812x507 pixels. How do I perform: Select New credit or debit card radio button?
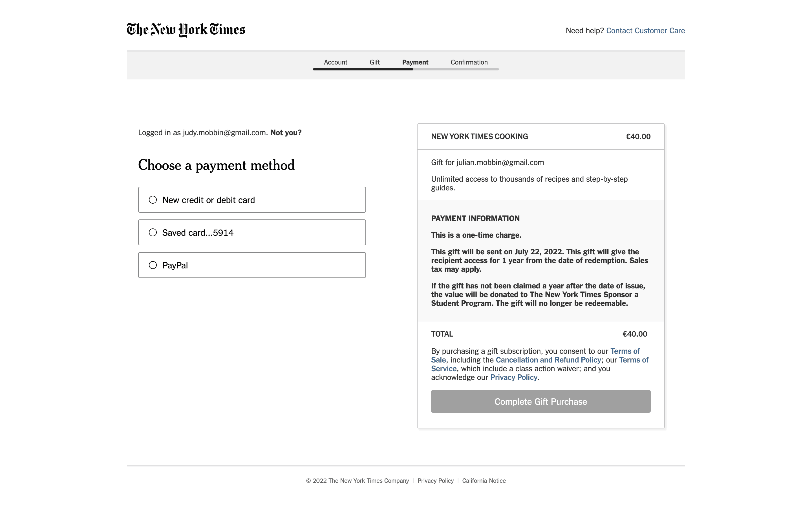click(153, 200)
